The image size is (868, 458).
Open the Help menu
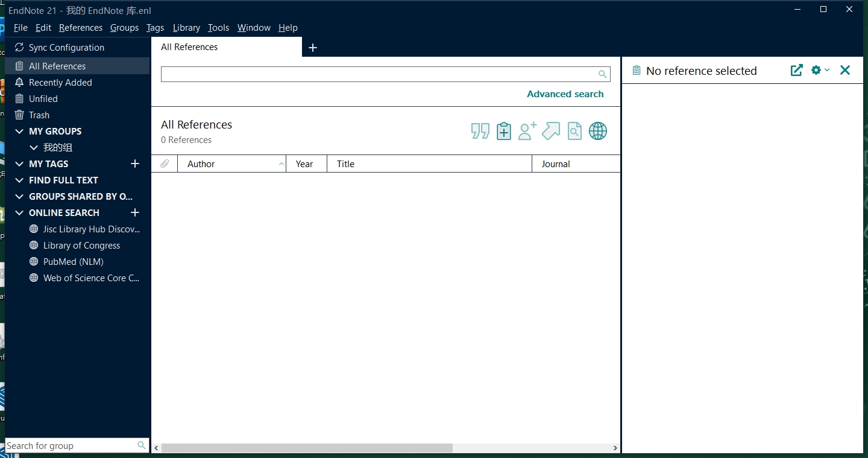288,28
